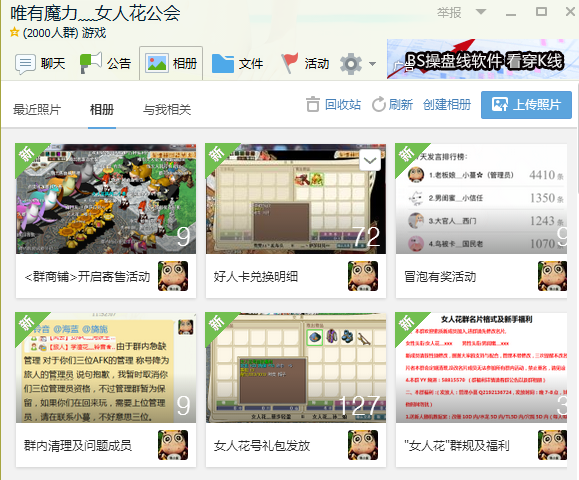Viewport: 579px width, 480px height.
Task: Click the 刷新 refresh link
Action: (401, 104)
